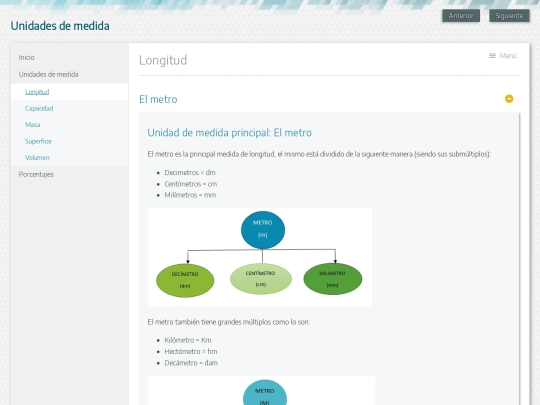Click the Milímetros = mm list item
The height and width of the screenshot is (405, 540).
pyautogui.click(x=190, y=195)
